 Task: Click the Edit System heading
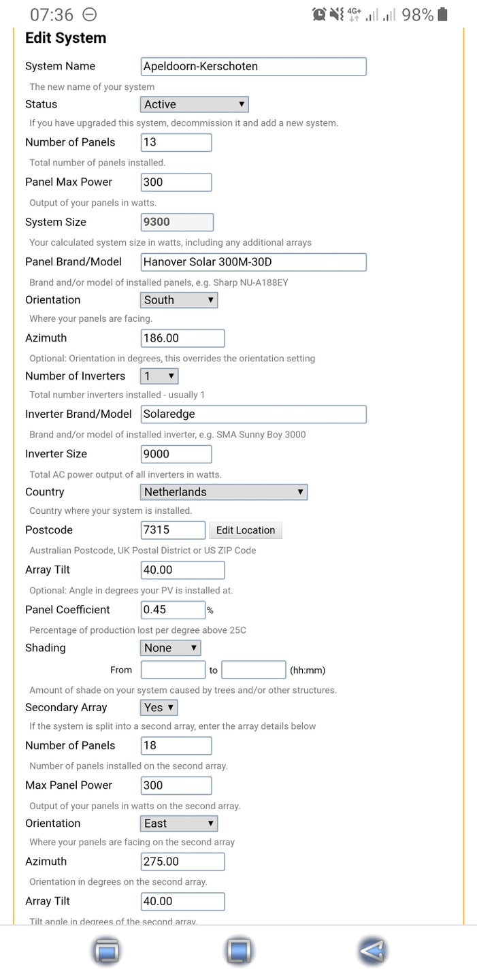[66, 38]
